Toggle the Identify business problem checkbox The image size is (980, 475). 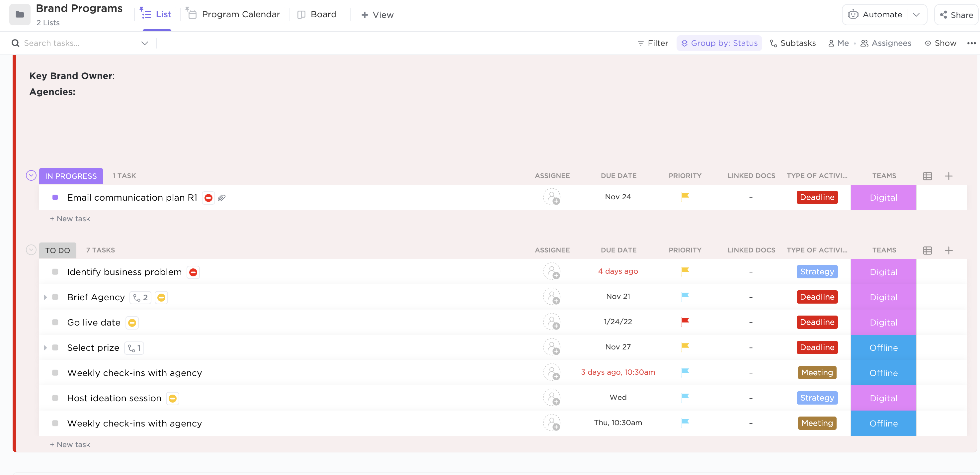coord(56,271)
